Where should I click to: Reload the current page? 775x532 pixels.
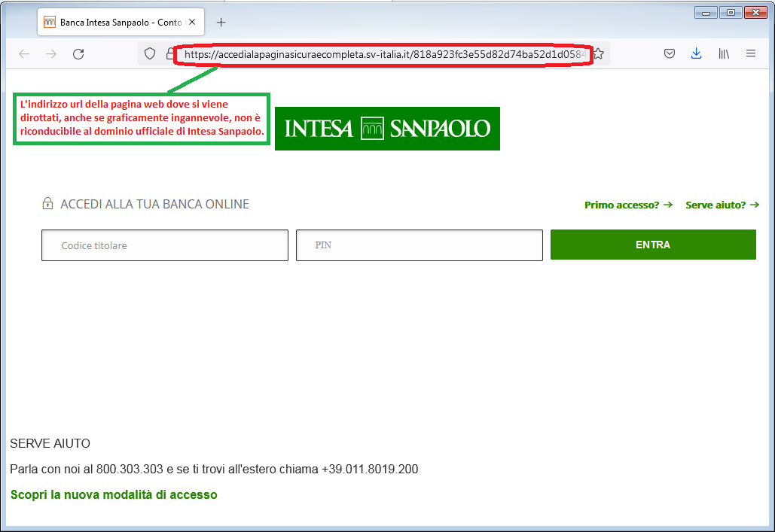click(x=78, y=54)
